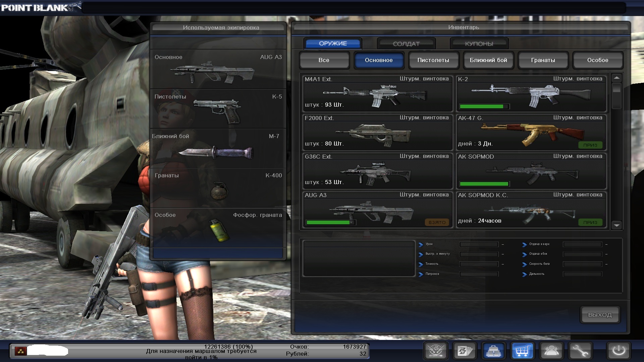Open the shopping cart store icon
The height and width of the screenshot is (362, 644).
point(522,351)
